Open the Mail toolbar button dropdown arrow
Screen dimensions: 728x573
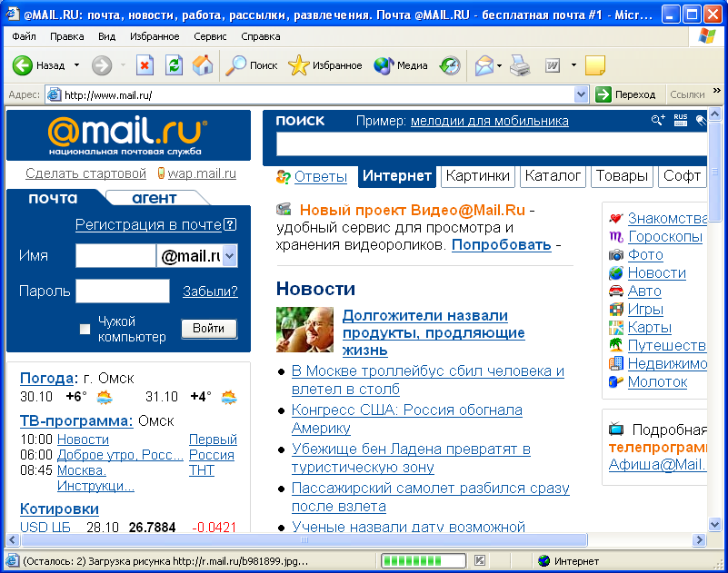point(500,65)
